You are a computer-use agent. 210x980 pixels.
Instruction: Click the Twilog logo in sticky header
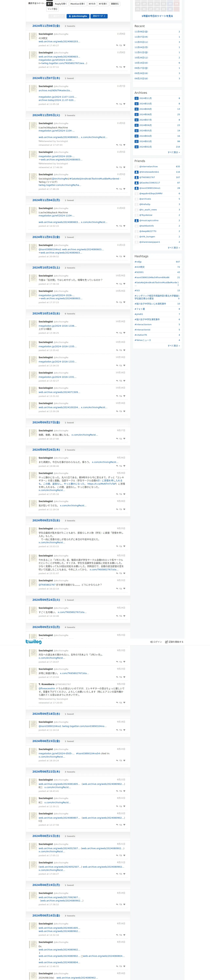(34, 642)
